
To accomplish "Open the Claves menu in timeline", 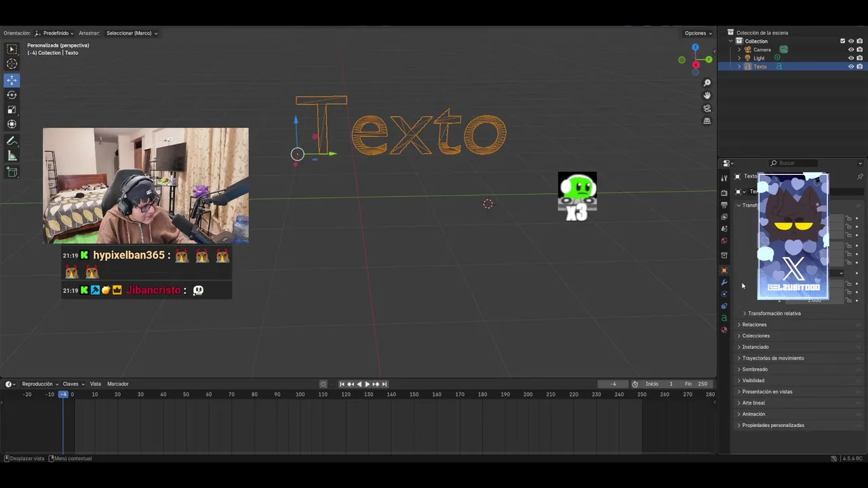I will 73,384.
